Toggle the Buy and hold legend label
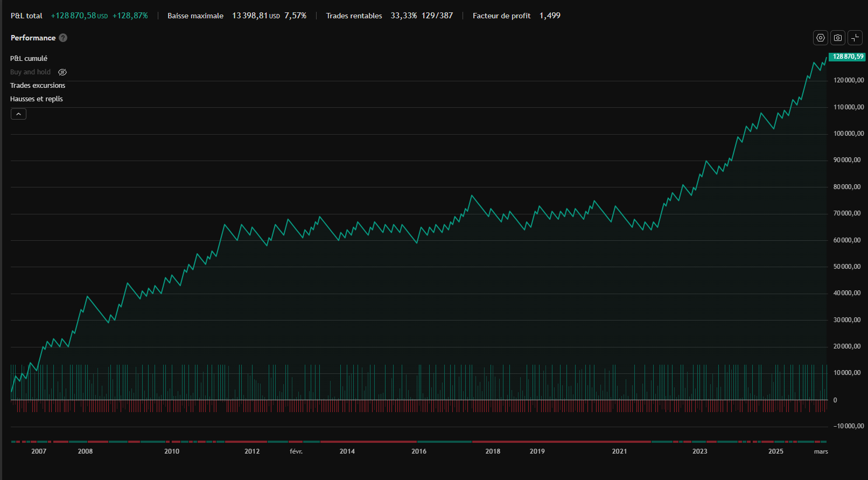868x480 pixels. point(30,72)
